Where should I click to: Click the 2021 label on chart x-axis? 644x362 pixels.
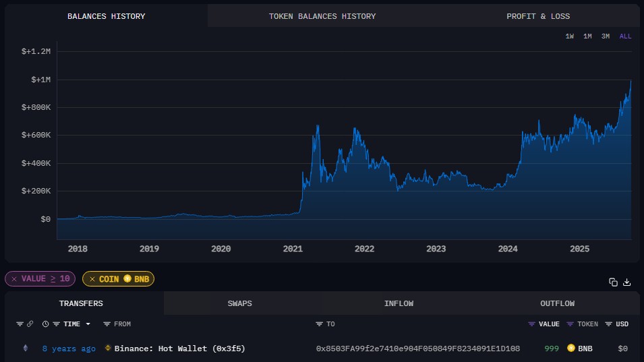pos(293,249)
